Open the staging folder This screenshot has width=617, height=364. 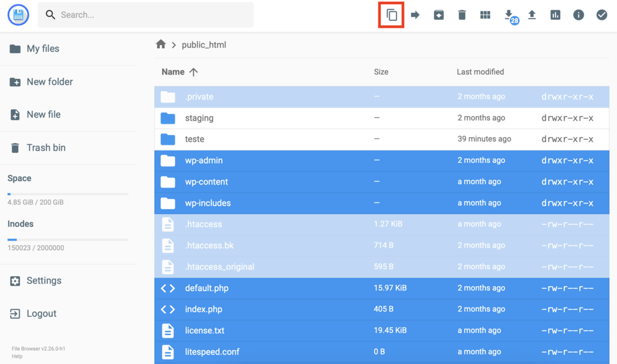tap(199, 118)
